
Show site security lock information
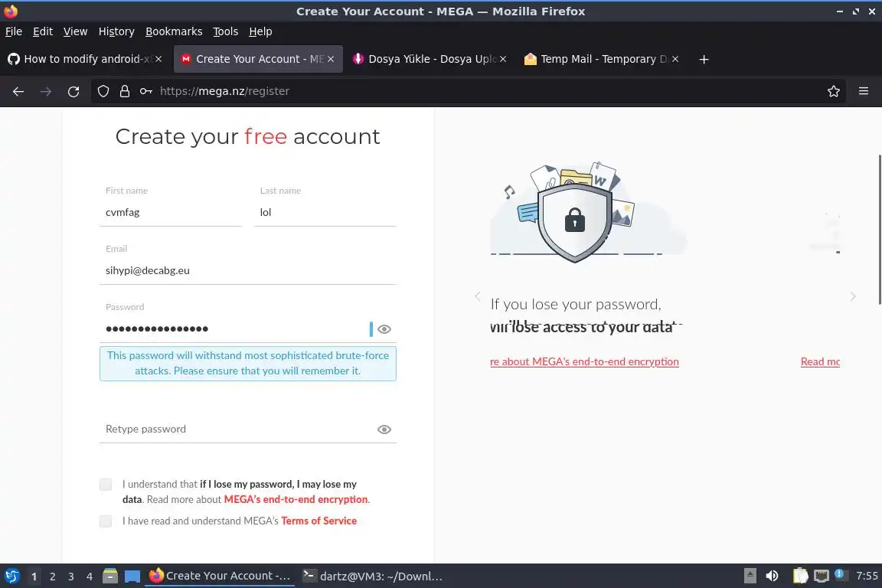[125, 91]
